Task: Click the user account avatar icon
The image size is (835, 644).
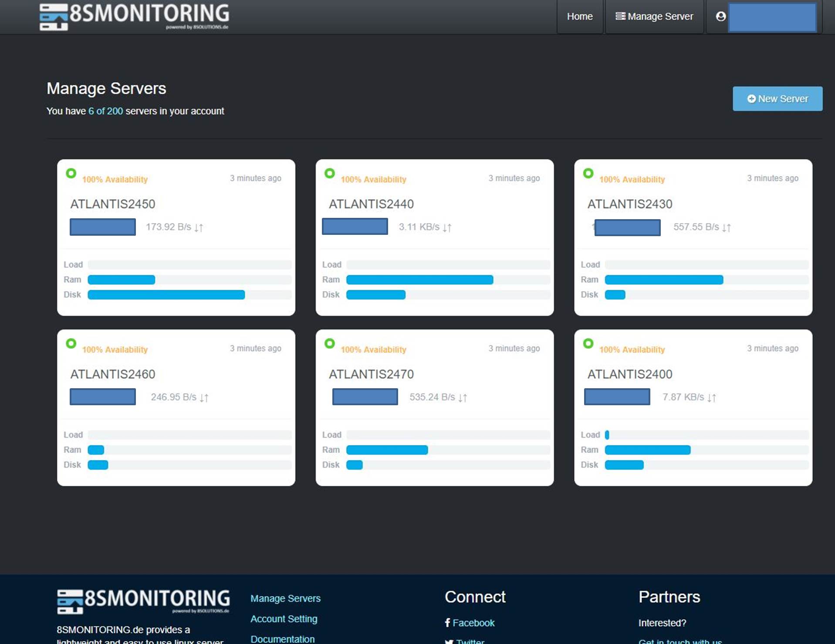Action: 721,17
